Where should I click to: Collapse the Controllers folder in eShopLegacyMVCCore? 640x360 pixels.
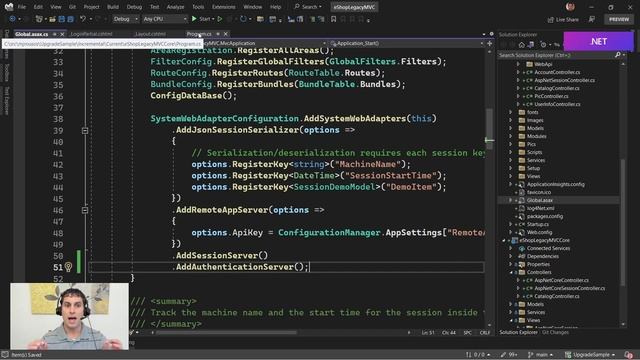[511, 272]
